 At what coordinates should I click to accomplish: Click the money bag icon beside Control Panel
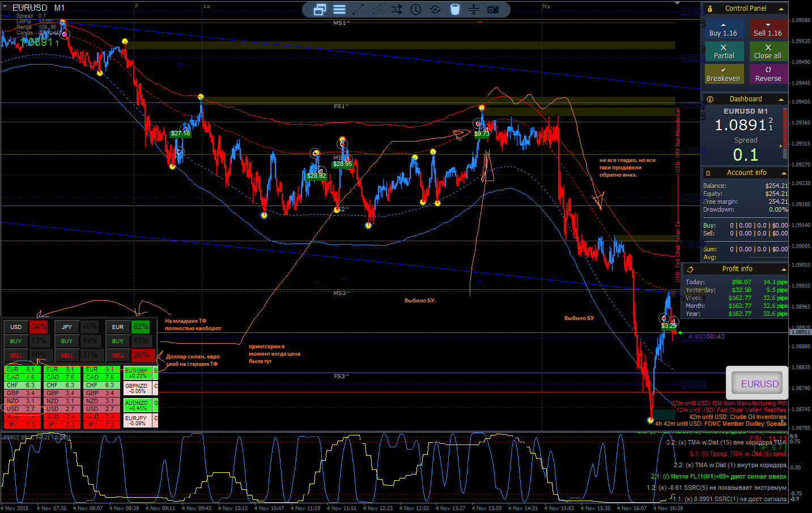click(710, 8)
